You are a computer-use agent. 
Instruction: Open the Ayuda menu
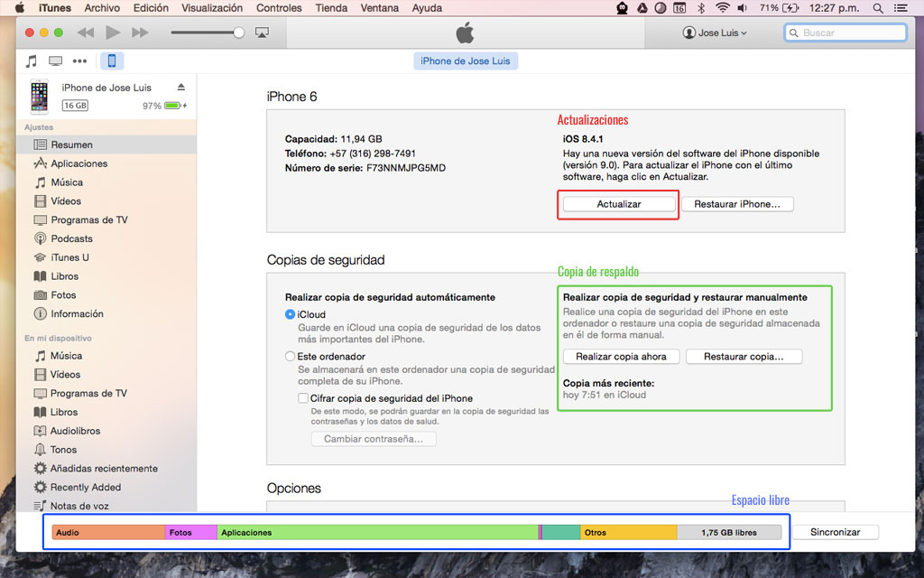(427, 8)
